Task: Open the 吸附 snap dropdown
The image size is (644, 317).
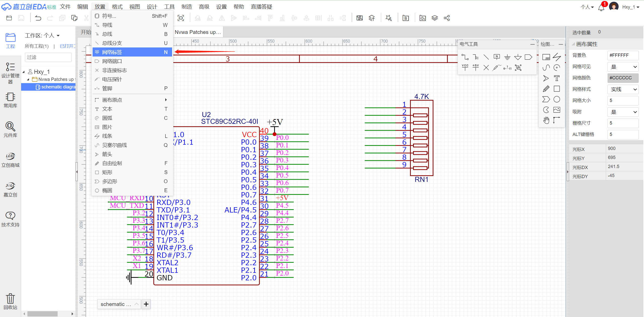Action: (x=623, y=112)
